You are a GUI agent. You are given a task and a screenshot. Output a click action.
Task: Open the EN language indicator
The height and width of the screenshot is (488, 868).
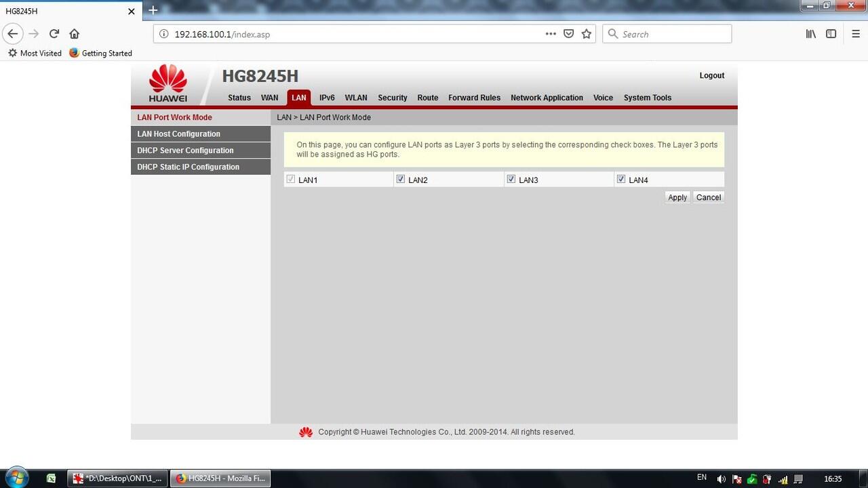(702, 478)
